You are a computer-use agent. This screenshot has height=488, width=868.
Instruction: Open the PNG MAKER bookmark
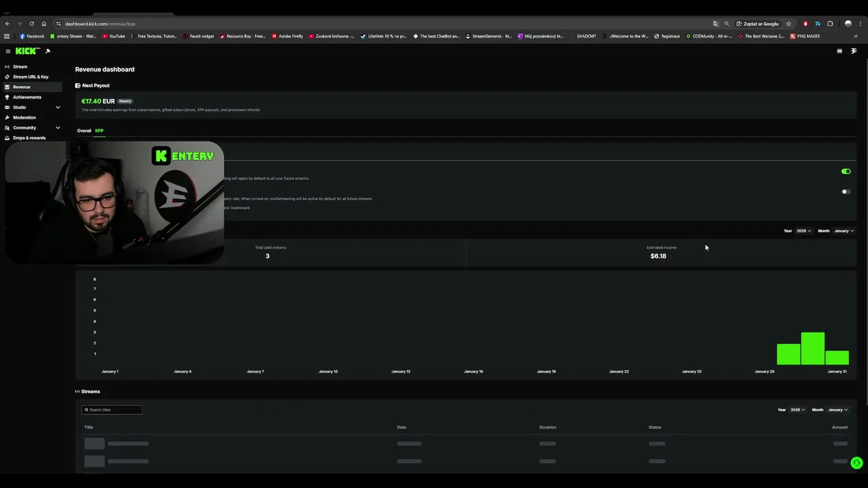coord(805,36)
